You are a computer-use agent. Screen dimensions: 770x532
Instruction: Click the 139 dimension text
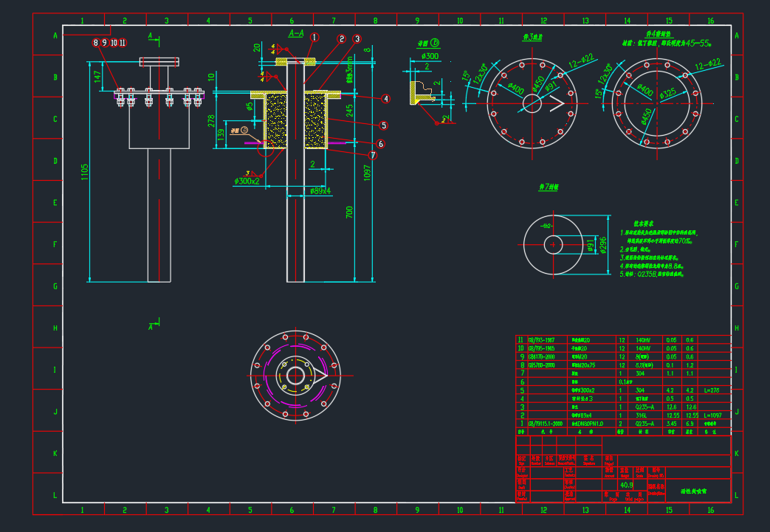[221, 133]
